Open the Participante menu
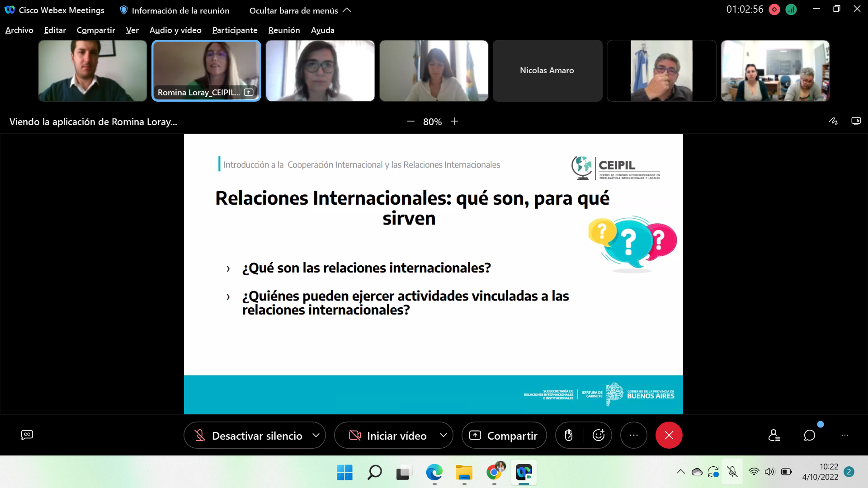The width and height of the screenshot is (868, 488). 235,30
